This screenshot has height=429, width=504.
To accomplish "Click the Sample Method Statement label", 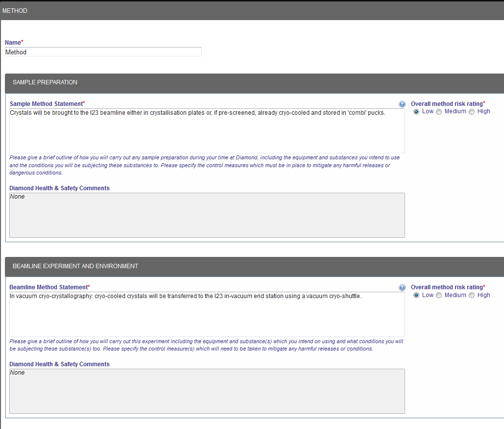I will pos(47,104).
